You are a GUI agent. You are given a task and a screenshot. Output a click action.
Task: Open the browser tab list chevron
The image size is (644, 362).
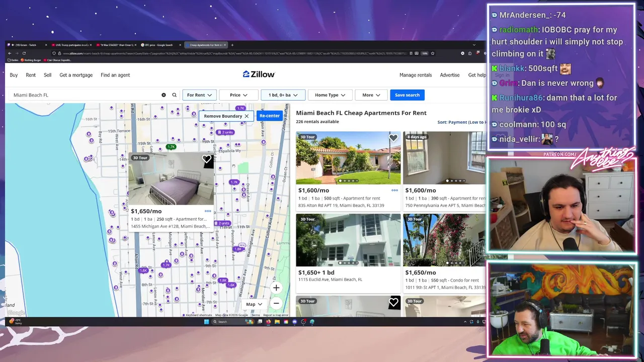473,45
